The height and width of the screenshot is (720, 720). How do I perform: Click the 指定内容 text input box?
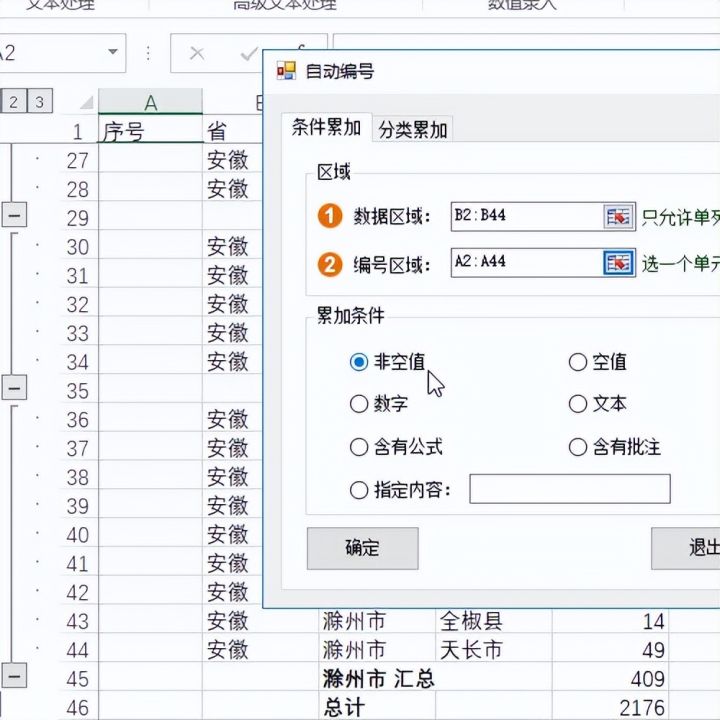coord(570,489)
